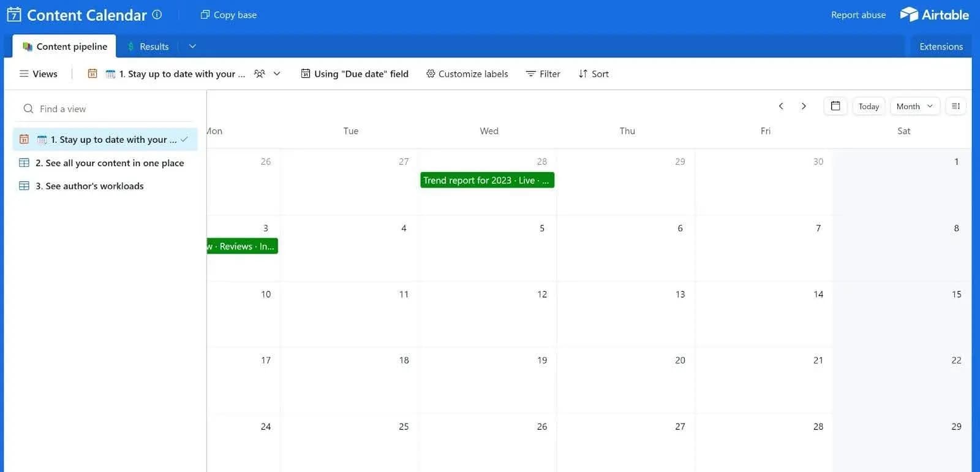This screenshot has height=472, width=980.
Task: Switch to the Results tab
Action: pyautogui.click(x=148, y=47)
